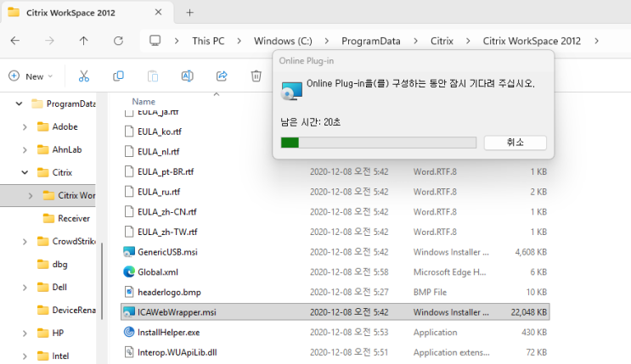Navigate to Citrix breadcrumb
This screenshot has width=631, height=364.
[442, 41]
